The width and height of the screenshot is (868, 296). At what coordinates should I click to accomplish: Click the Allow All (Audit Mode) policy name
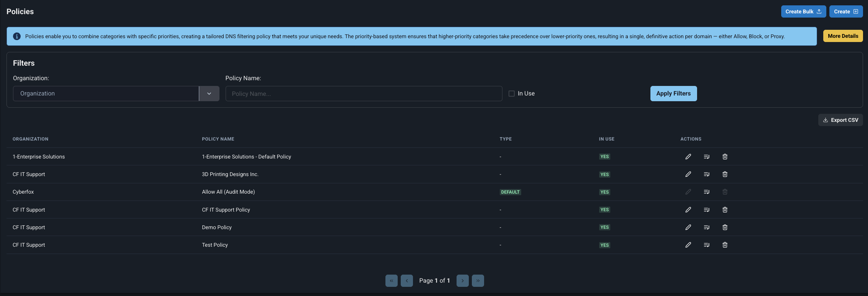click(x=228, y=192)
